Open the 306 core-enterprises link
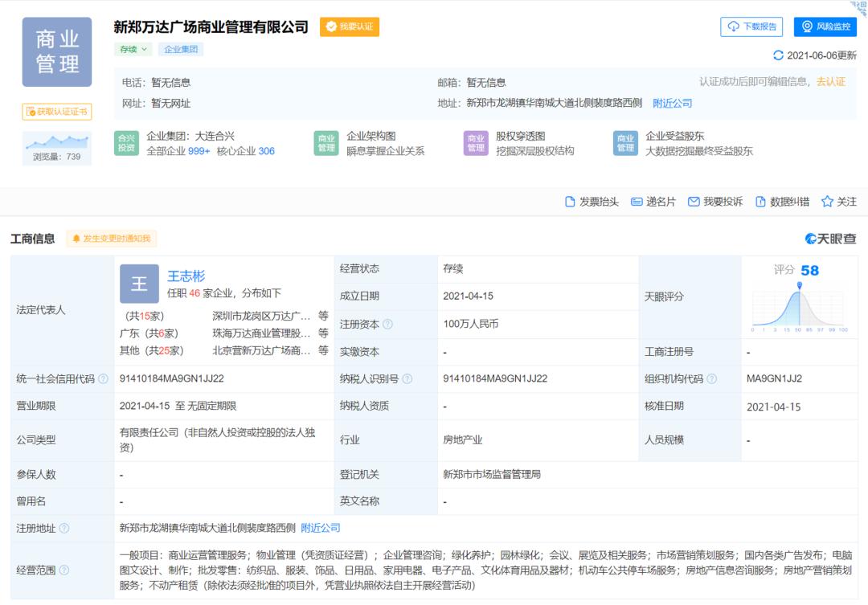The width and height of the screenshot is (868, 605). tap(266, 151)
